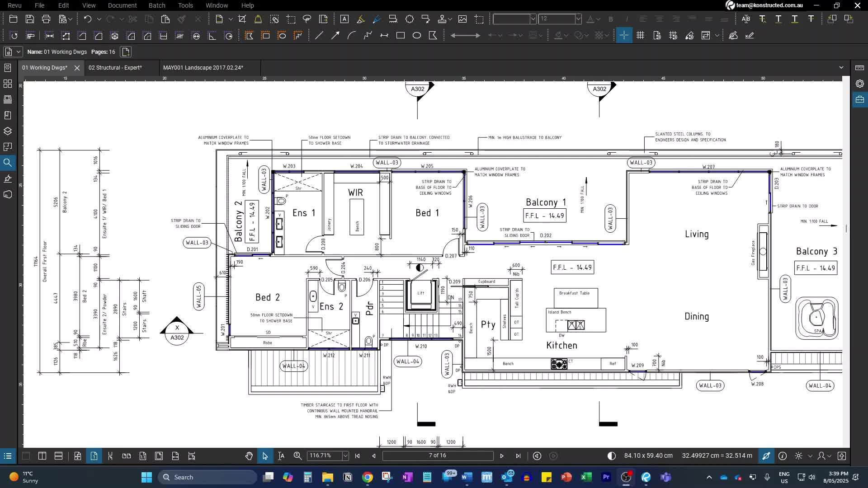Select the Count measurement tool

[180, 36]
